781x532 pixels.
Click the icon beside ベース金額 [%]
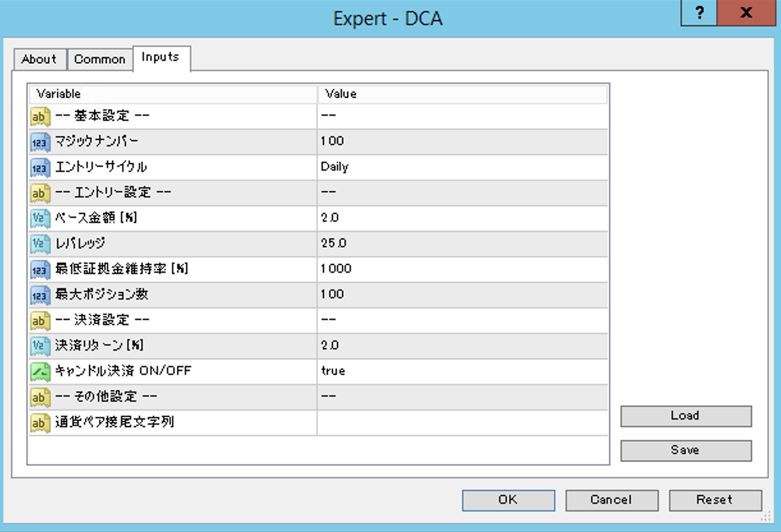40,218
